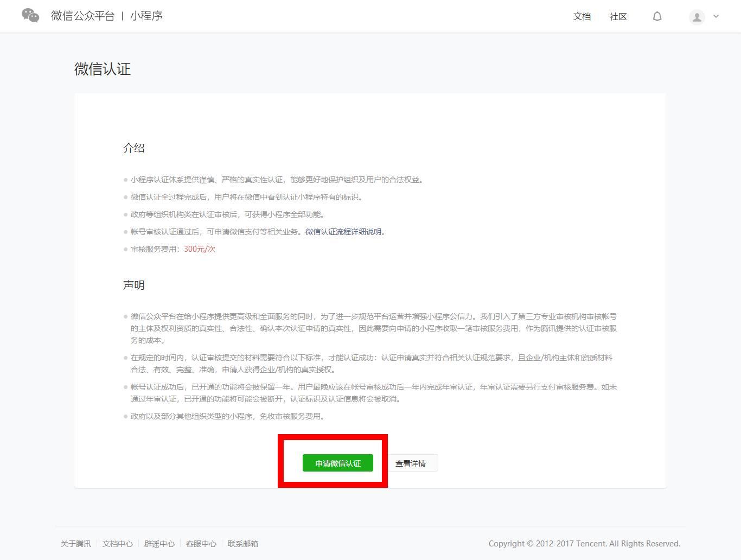Screen dimensions: 741x560
Task: Open 联系邮箱 footer link
Action: (x=243, y=544)
